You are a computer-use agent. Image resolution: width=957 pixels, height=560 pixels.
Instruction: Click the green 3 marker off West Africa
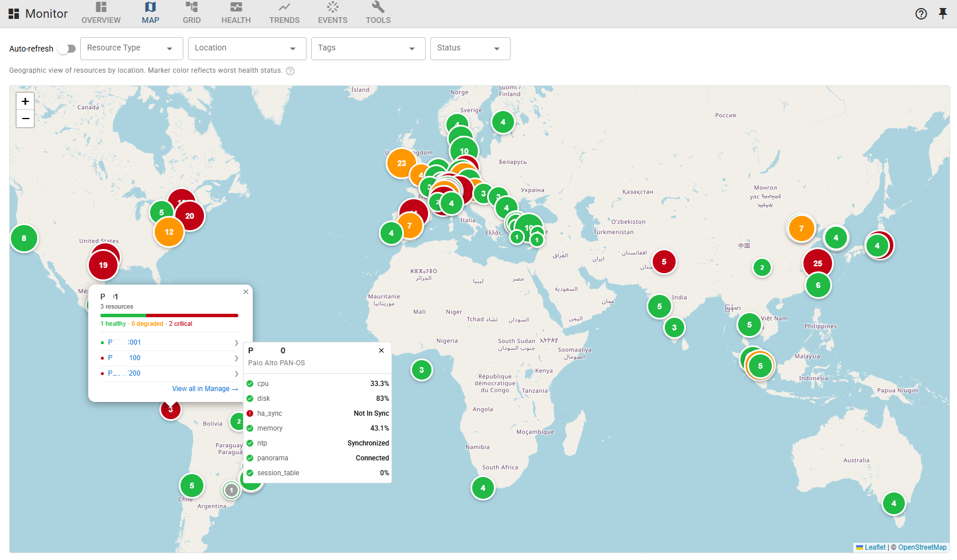tap(422, 370)
